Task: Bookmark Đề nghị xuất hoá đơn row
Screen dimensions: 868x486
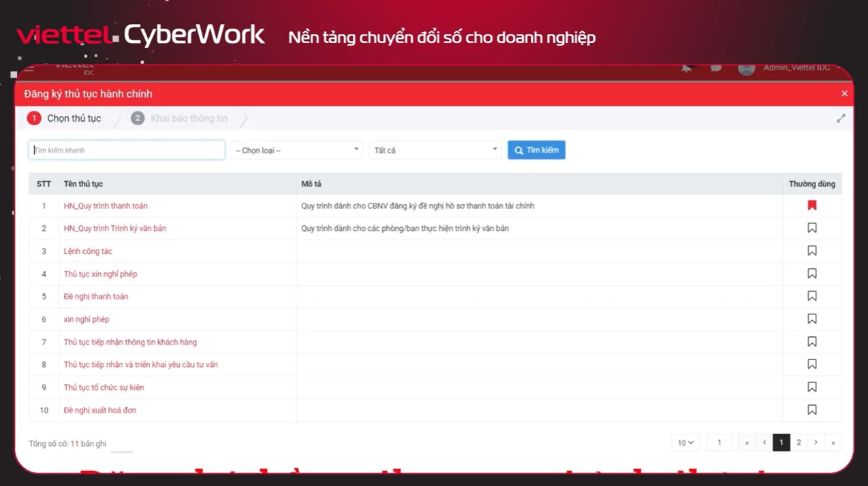Action: (x=811, y=410)
